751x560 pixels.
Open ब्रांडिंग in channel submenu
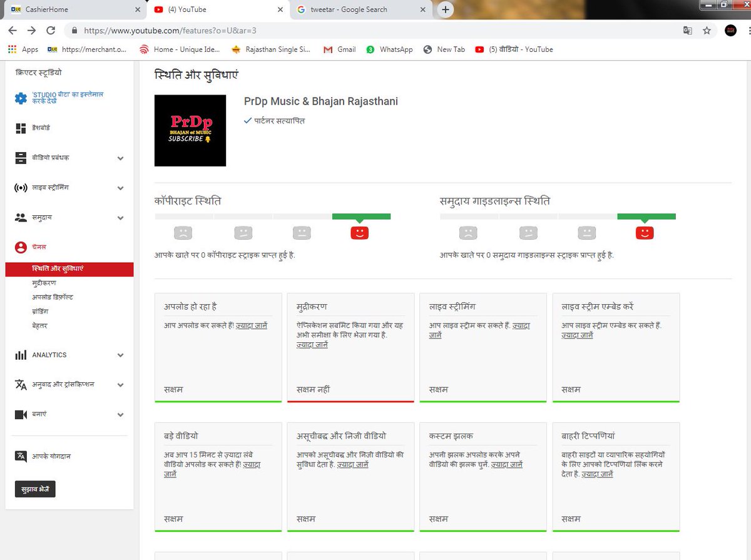coord(40,312)
